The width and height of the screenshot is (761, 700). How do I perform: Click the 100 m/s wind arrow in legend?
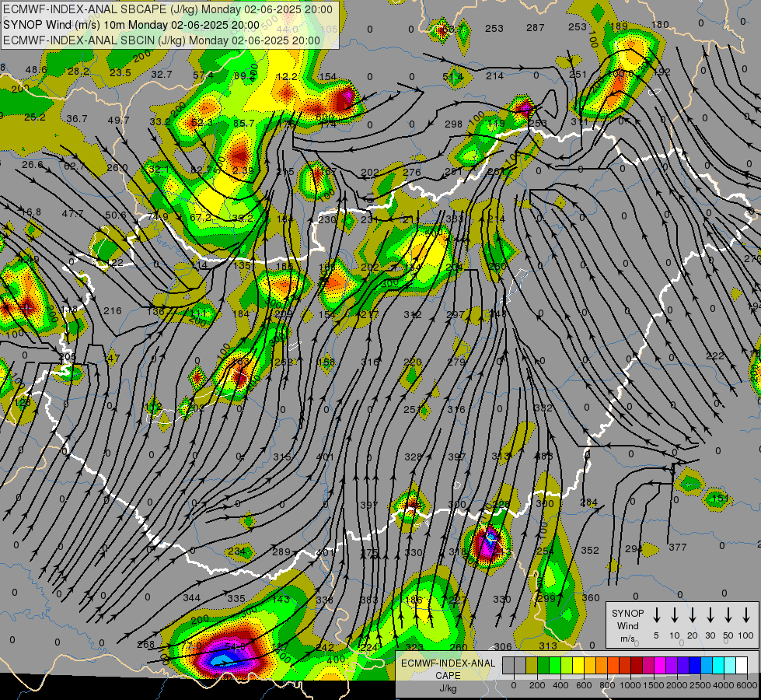tap(746, 614)
